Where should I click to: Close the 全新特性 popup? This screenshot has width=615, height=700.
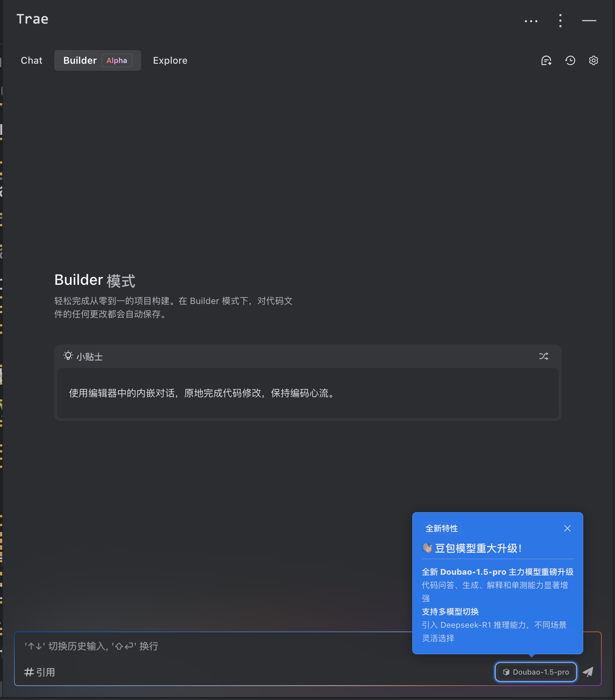(567, 528)
